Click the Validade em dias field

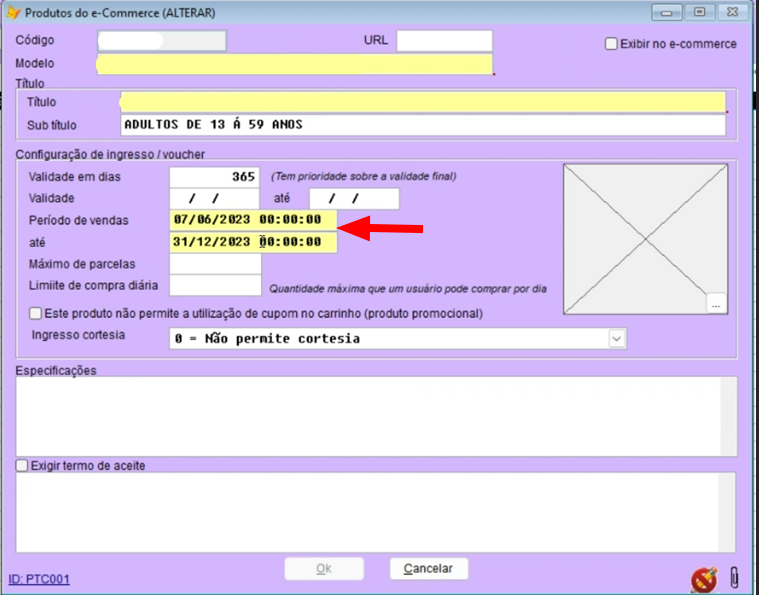214,177
